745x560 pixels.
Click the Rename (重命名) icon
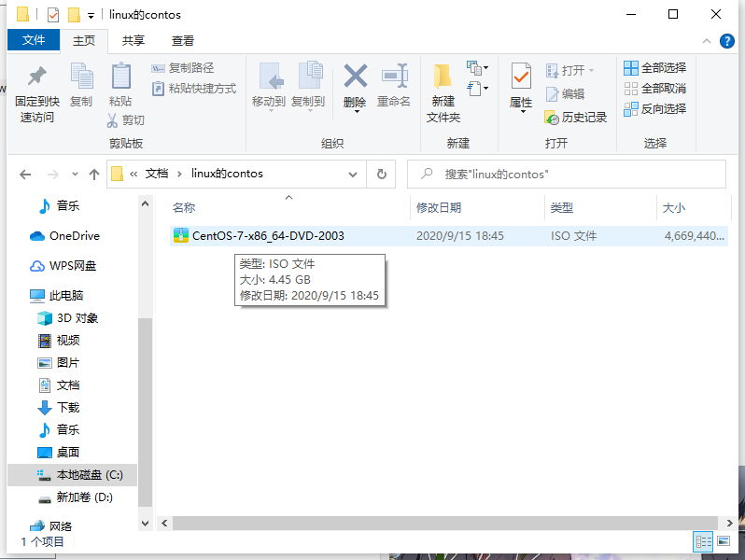click(x=394, y=76)
